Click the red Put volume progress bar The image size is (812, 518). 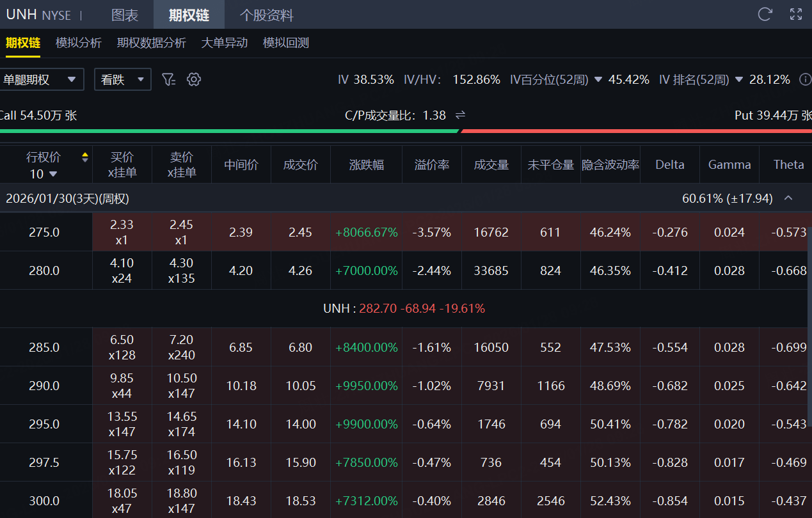[x=637, y=131]
